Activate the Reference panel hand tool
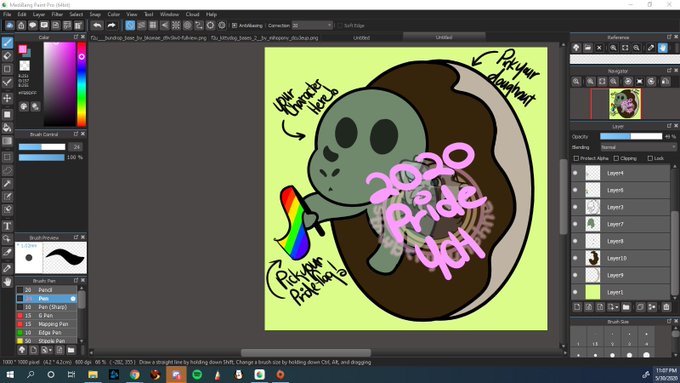The image size is (680, 383). [663, 48]
